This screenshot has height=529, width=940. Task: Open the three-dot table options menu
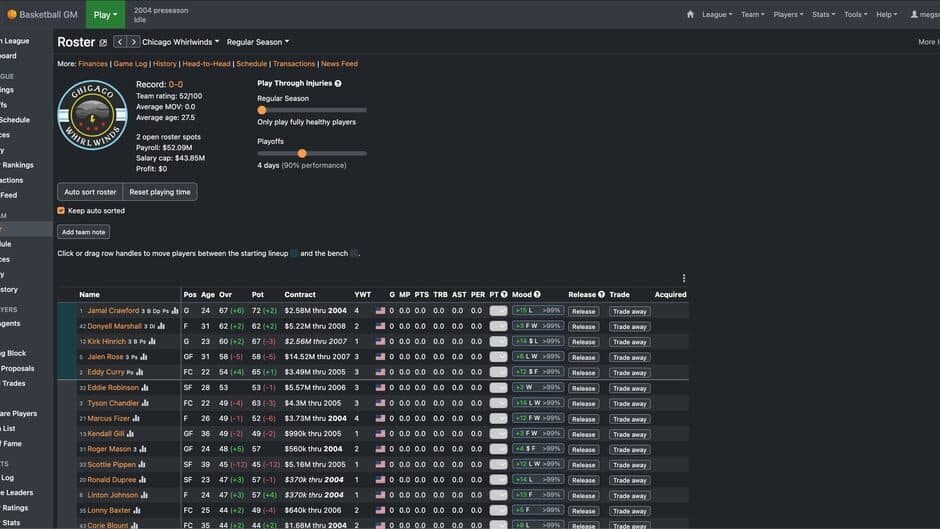pos(684,279)
